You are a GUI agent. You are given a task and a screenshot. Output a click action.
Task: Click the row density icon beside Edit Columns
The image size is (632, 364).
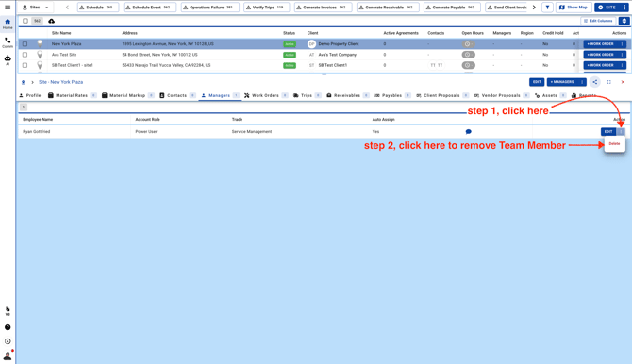coord(624,21)
